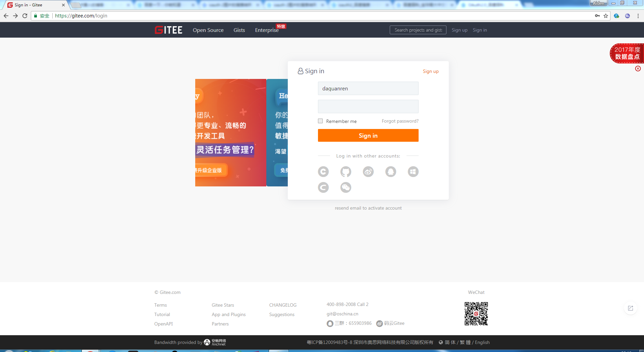This screenshot has height=352, width=644.
Task: Open the Anchnet bandwidth provider logo
Action: tap(215, 342)
